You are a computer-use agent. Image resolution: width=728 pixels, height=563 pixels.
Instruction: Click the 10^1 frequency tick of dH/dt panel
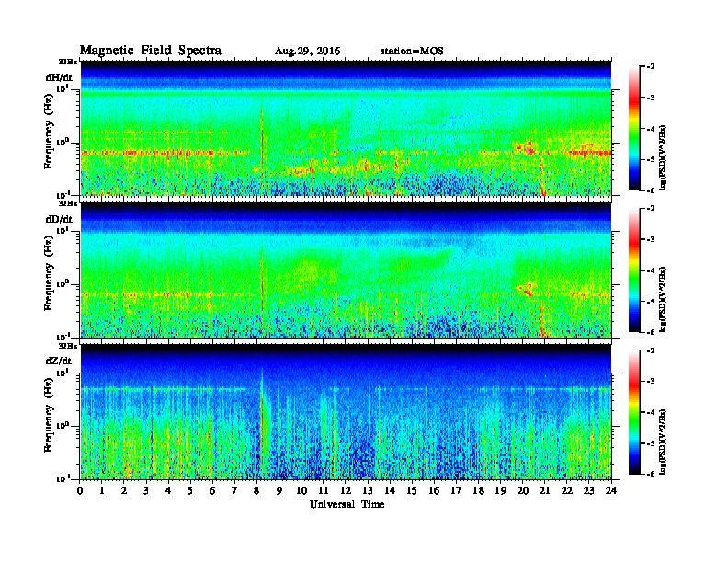click(63, 88)
